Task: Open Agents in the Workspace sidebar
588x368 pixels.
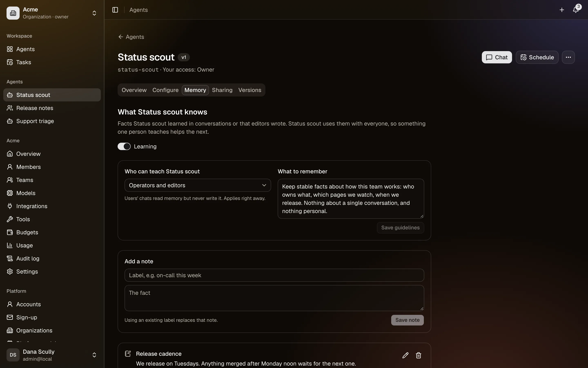Action: point(52,49)
